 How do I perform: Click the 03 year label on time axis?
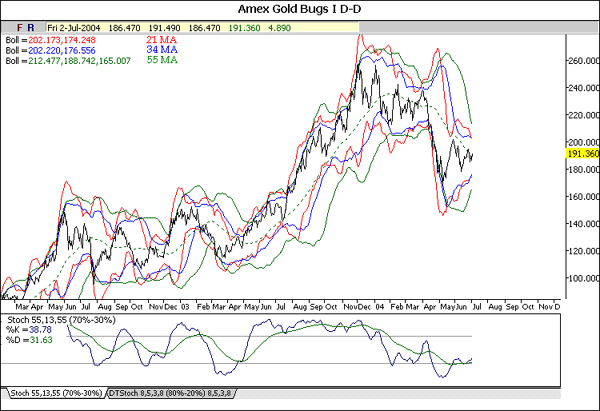[185, 307]
